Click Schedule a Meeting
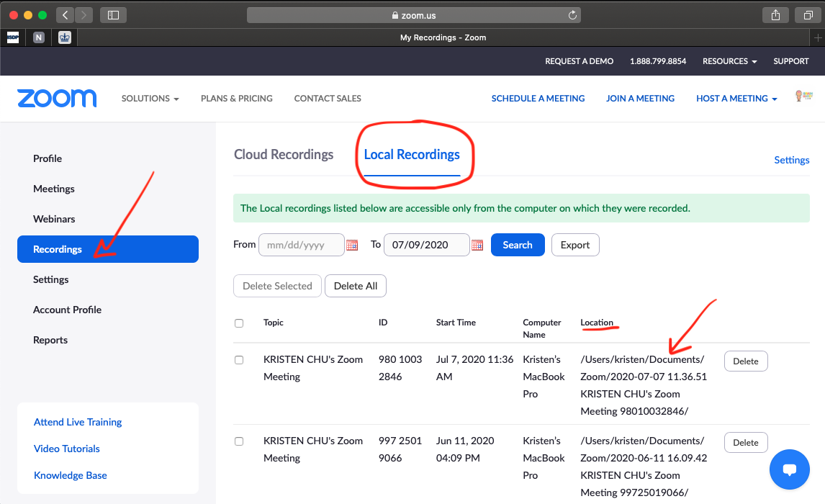825x504 pixels. coord(538,99)
